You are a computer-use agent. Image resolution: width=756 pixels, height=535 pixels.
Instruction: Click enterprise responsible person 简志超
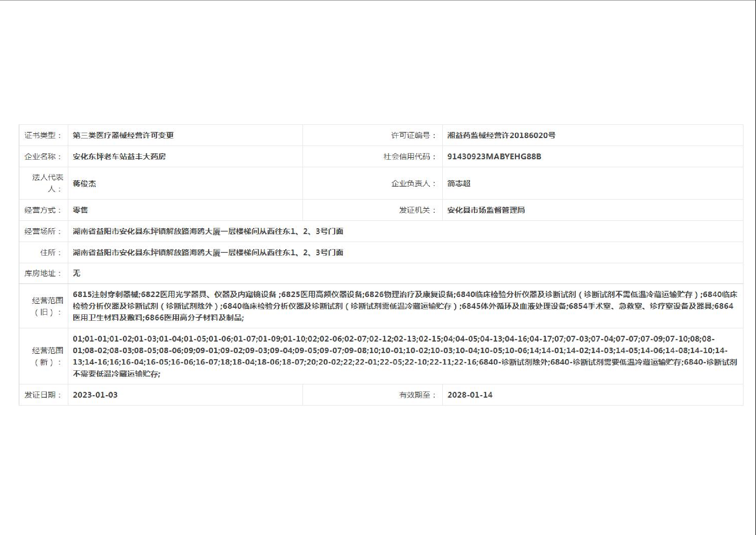point(458,183)
